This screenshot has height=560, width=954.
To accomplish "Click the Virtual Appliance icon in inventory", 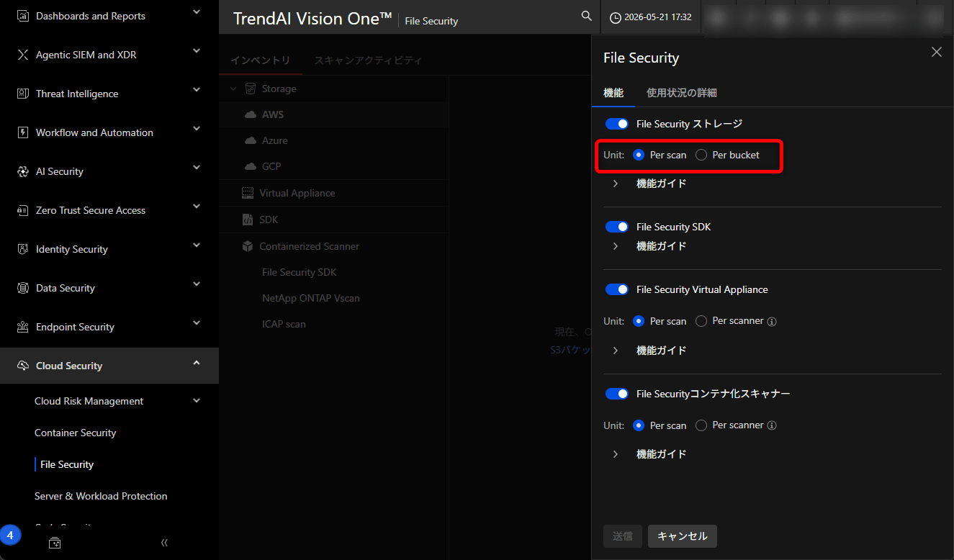I will [248, 193].
